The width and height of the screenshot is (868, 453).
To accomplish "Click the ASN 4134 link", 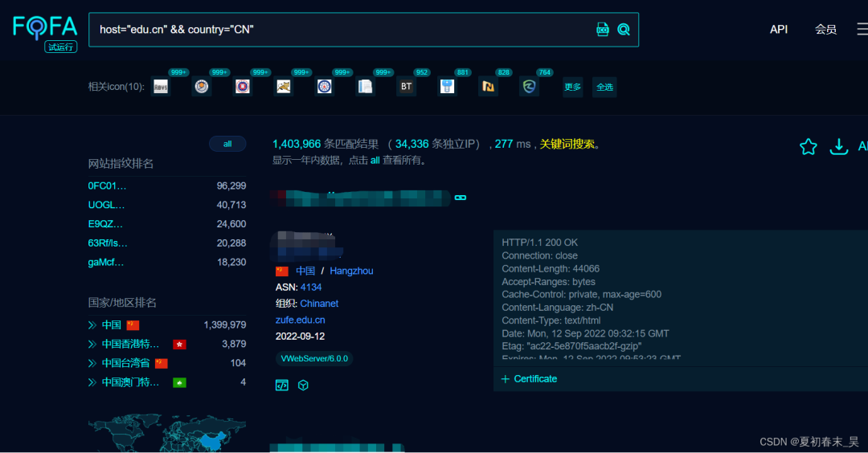I will pyautogui.click(x=310, y=287).
